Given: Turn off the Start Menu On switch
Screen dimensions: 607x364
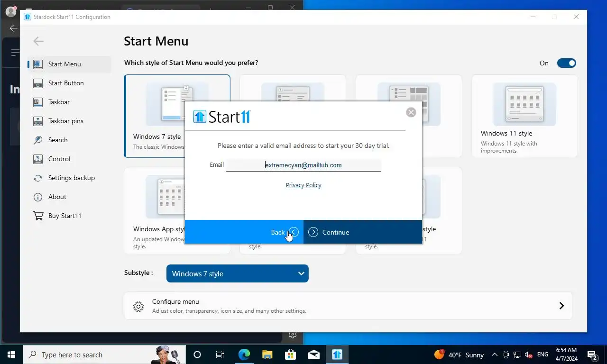Looking at the screenshot, I should [x=566, y=63].
